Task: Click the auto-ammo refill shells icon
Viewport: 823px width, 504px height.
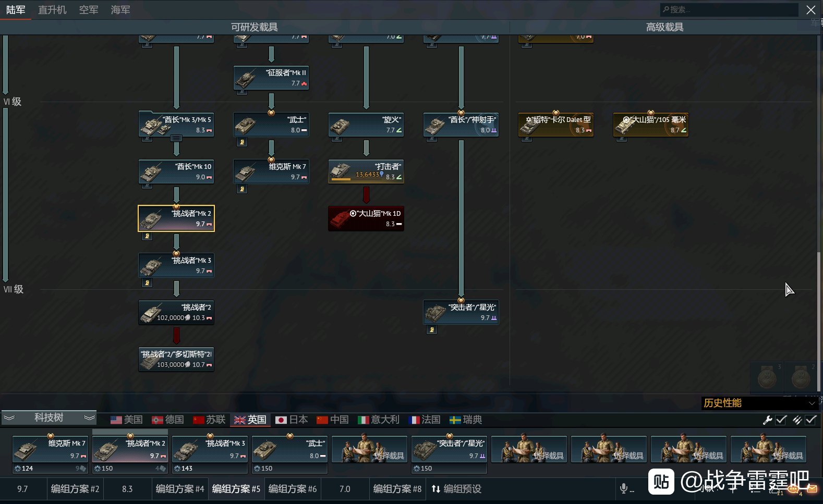Action: click(x=797, y=420)
